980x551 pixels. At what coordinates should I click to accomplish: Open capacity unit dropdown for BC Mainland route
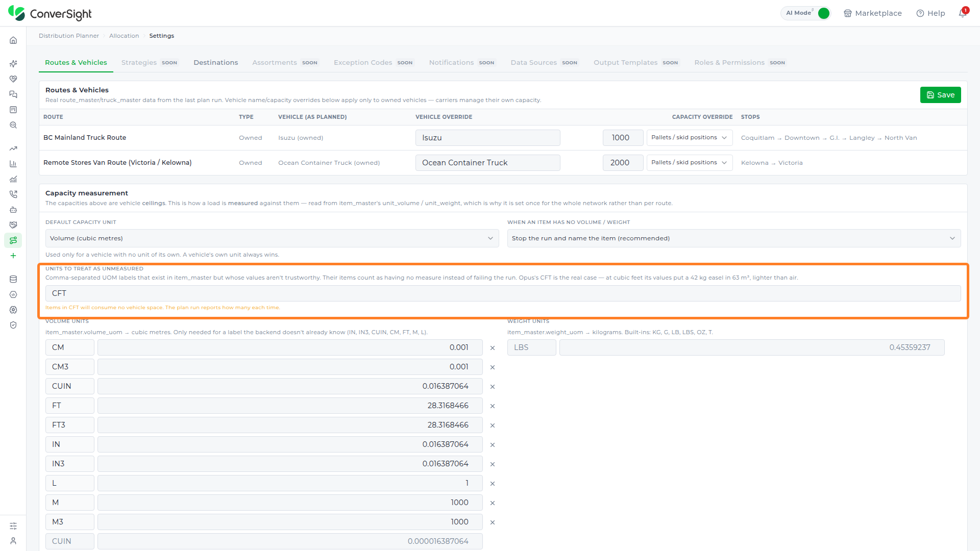(x=690, y=138)
